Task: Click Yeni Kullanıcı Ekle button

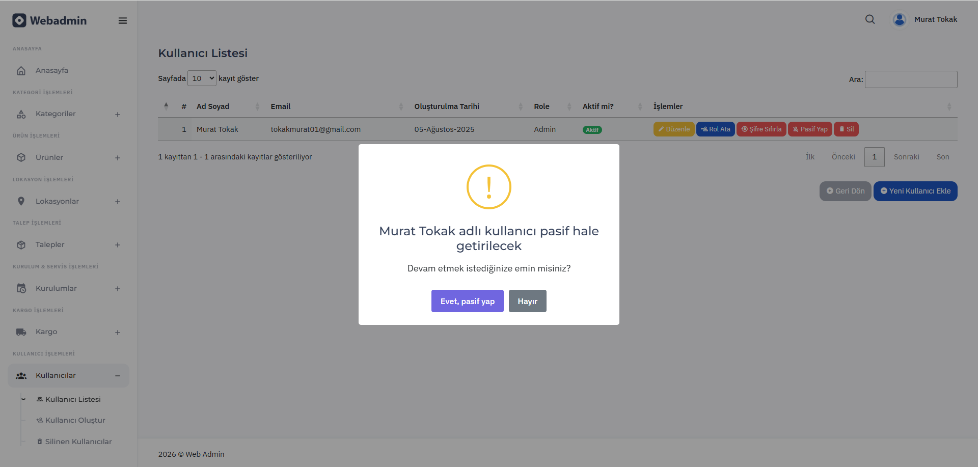Action: coord(915,191)
